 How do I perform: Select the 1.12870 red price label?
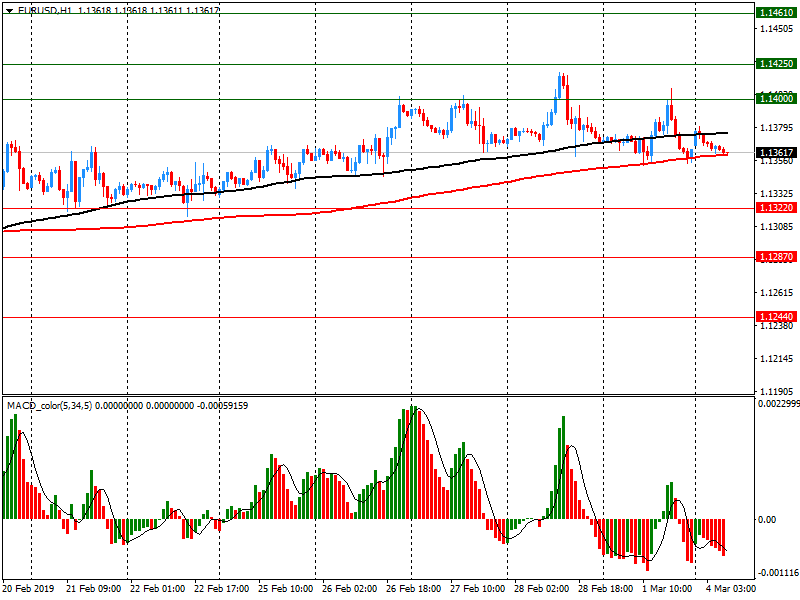click(776, 257)
